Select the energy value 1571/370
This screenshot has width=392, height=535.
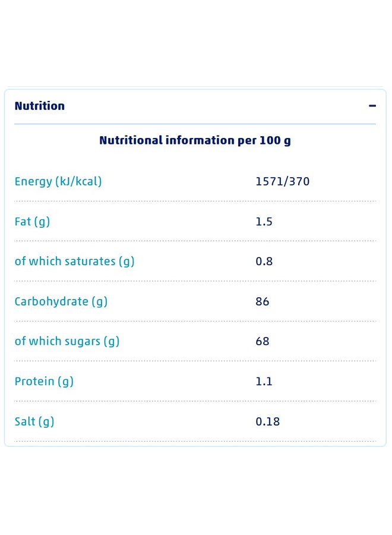pos(283,181)
